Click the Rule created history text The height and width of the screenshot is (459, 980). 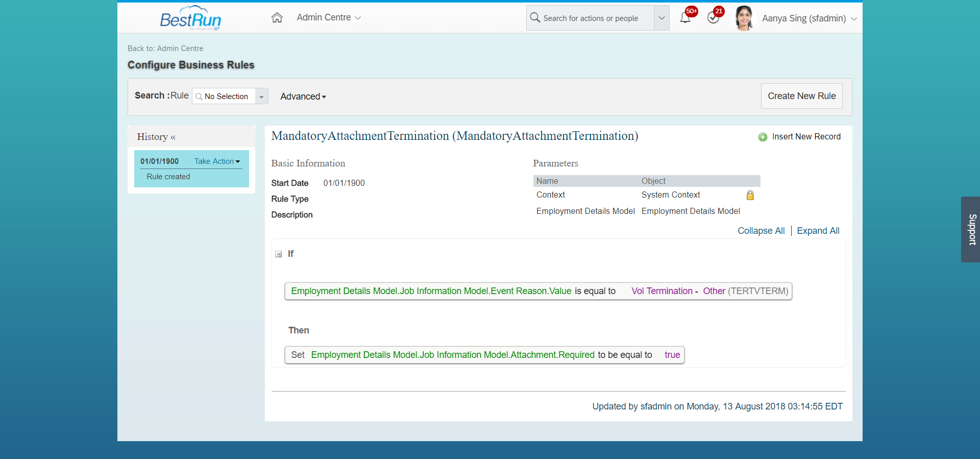tap(168, 177)
